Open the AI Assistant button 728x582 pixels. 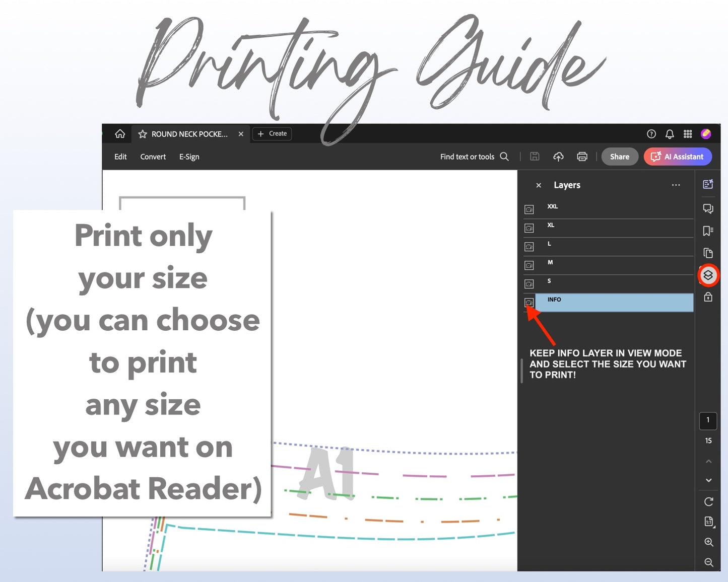[678, 157]
